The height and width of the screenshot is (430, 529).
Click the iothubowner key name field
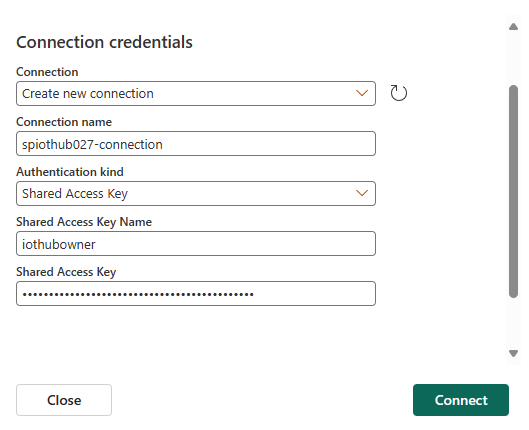click(x=196, y=243)
